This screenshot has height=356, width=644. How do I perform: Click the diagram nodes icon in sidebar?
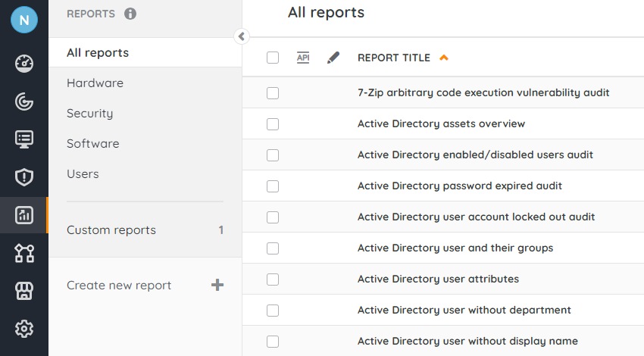24,254
